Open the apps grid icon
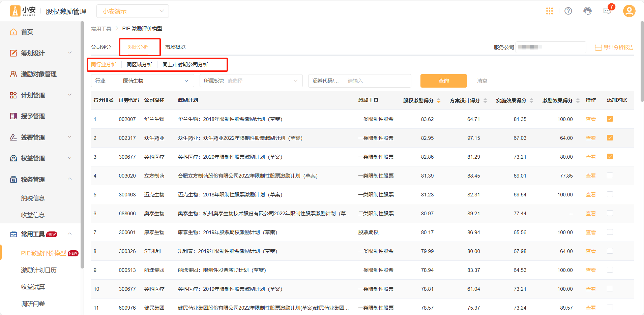The width and height of the screenshot is (644, 315). point(549,11)
